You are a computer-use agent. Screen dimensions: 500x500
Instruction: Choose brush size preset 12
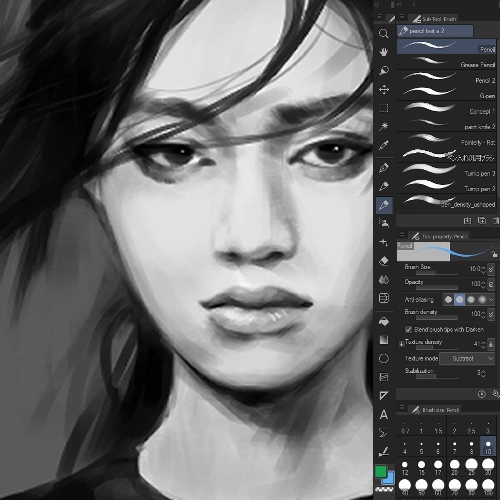(405, 468)
